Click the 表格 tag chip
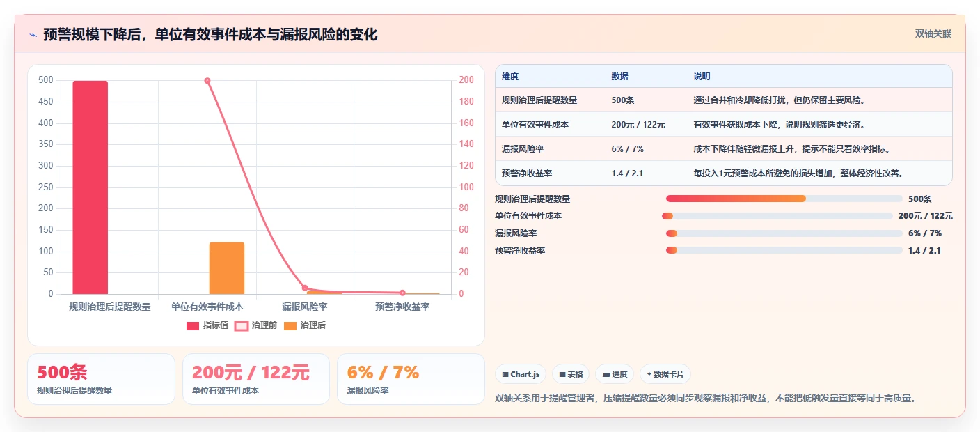 (571, 374)
